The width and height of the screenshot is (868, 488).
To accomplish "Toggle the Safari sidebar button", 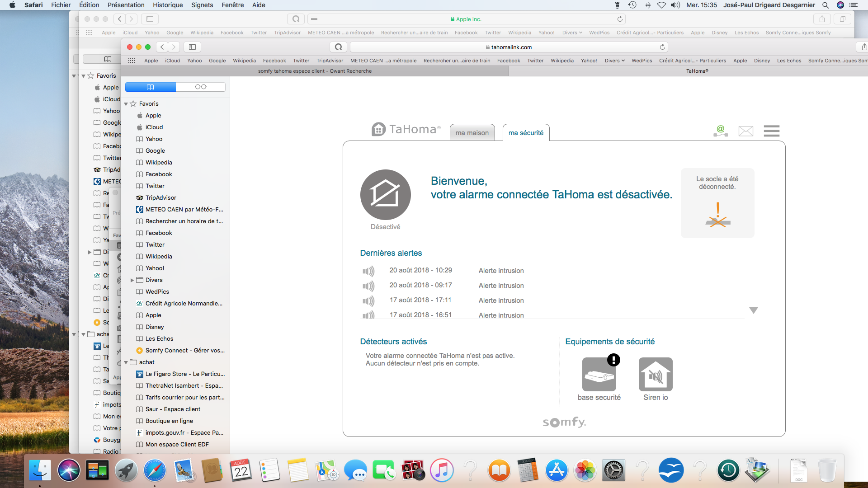I will click(x=192, y=47).
